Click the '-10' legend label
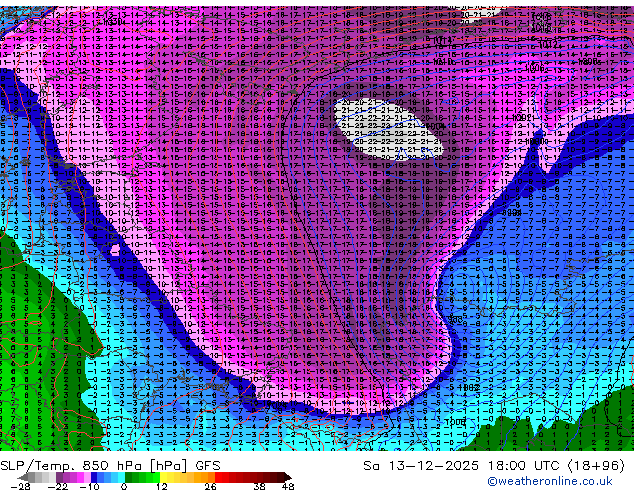The width and height of the screenshot is (634, 490). point(89,486)
